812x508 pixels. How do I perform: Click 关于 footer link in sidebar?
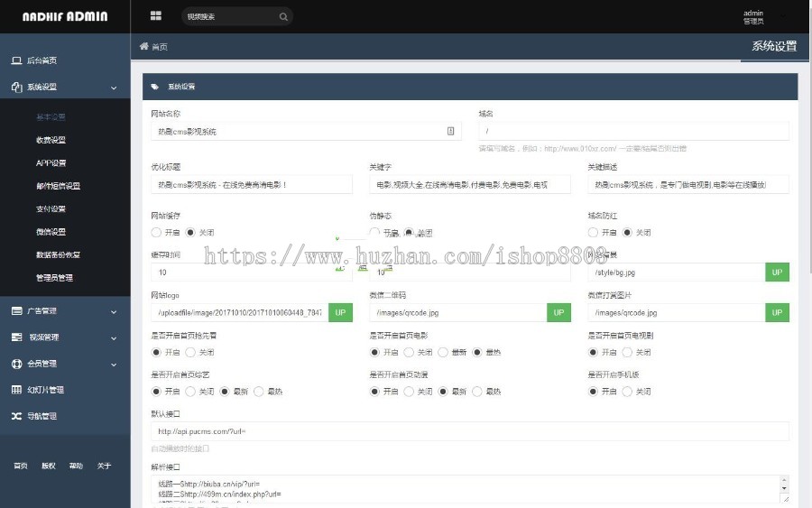point(104,466)
